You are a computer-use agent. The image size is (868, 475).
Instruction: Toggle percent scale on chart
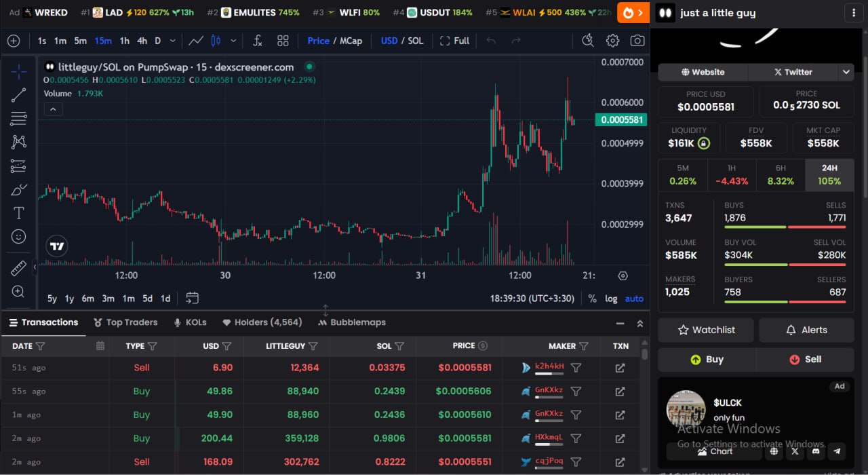pos(592,299)
